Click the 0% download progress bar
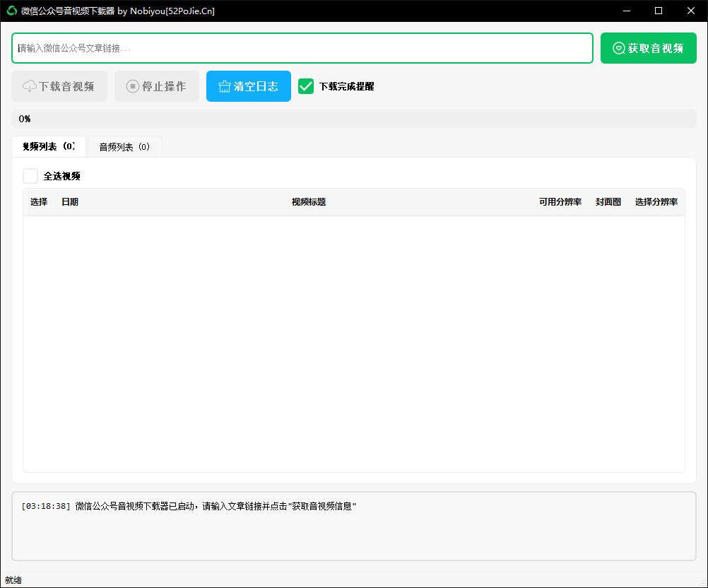This screenshot has height=588, width=708. [353, 119]
